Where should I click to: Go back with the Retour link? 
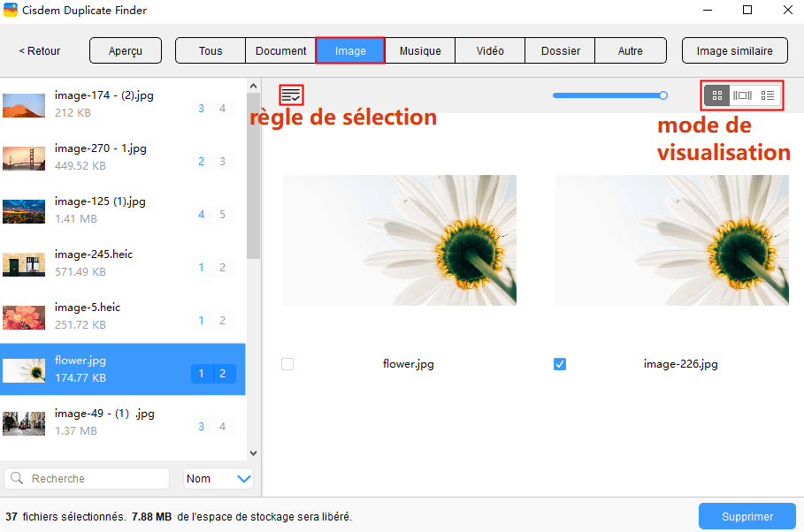click(x=39, y=50)
